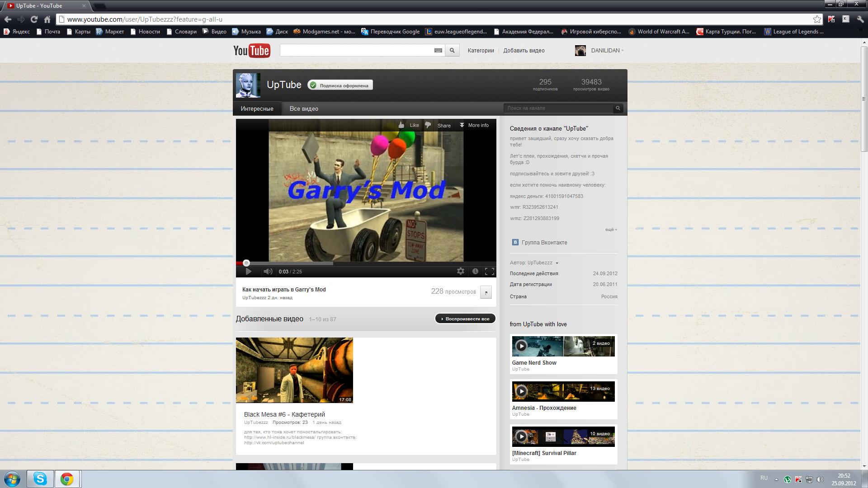Click browser address bar URL
The width and height of the screenshot is (868, 488).
click(145, 19)
